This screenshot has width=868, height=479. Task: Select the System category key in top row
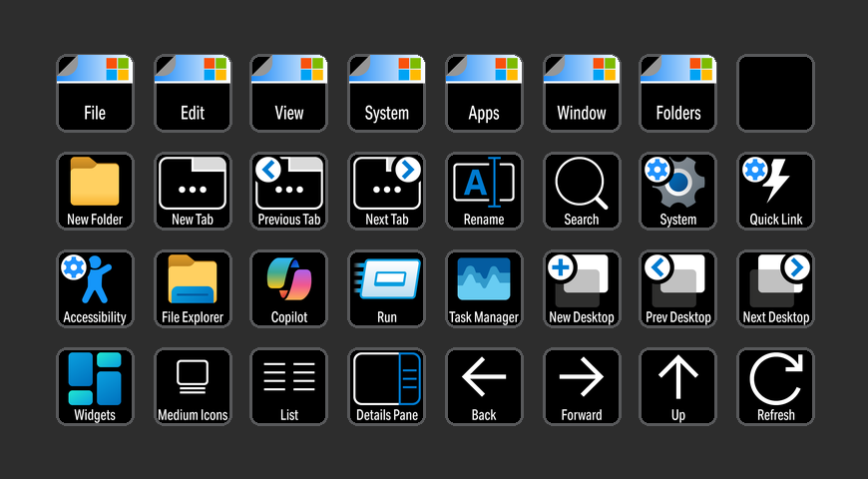[386, 93]
